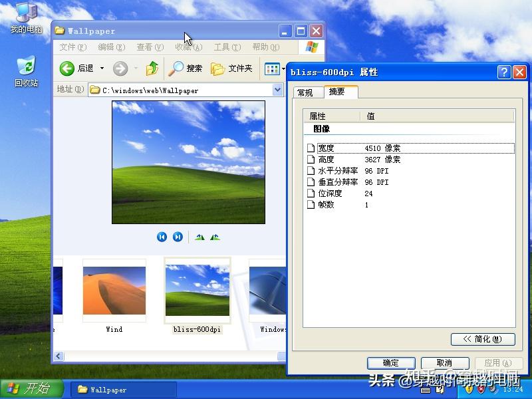The width and height of the screenshot is (532, 399).
Task: Click the Property (属性) column header
Action: click(x=332, y=116)
